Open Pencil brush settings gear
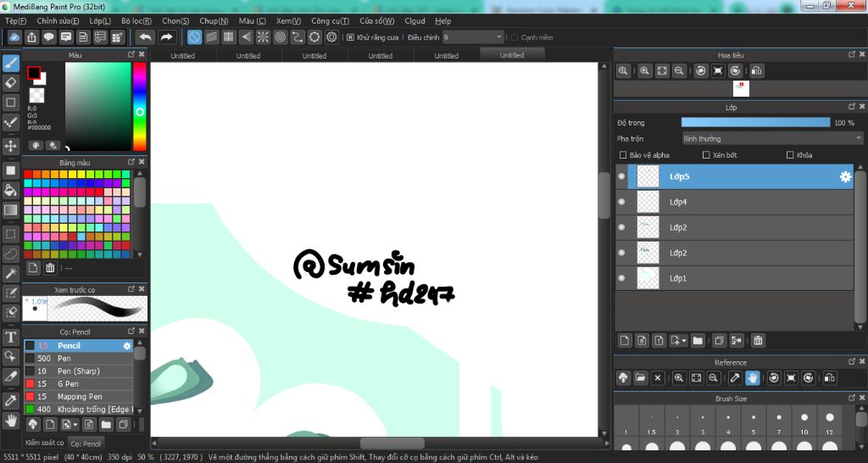This screenshot has height=463, width=868. pos(127,346)
